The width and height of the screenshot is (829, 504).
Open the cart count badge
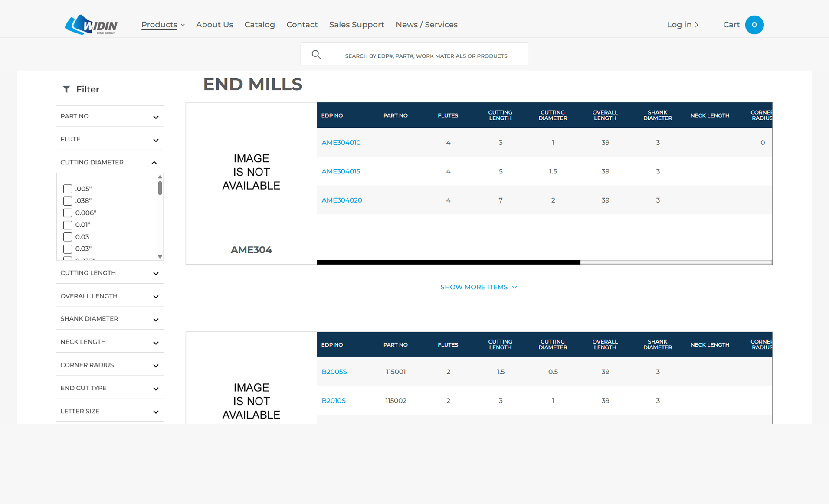coord(754,25)
